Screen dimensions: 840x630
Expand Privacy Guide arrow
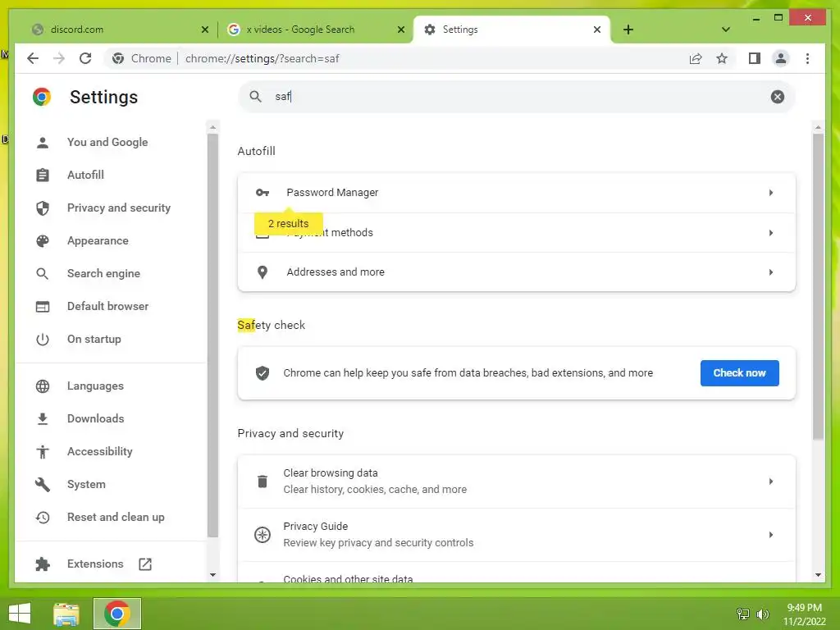coord(771,535)
